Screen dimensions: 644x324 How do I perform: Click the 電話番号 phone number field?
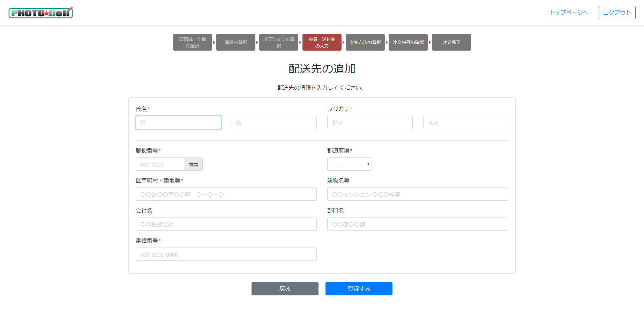[226, 254]
